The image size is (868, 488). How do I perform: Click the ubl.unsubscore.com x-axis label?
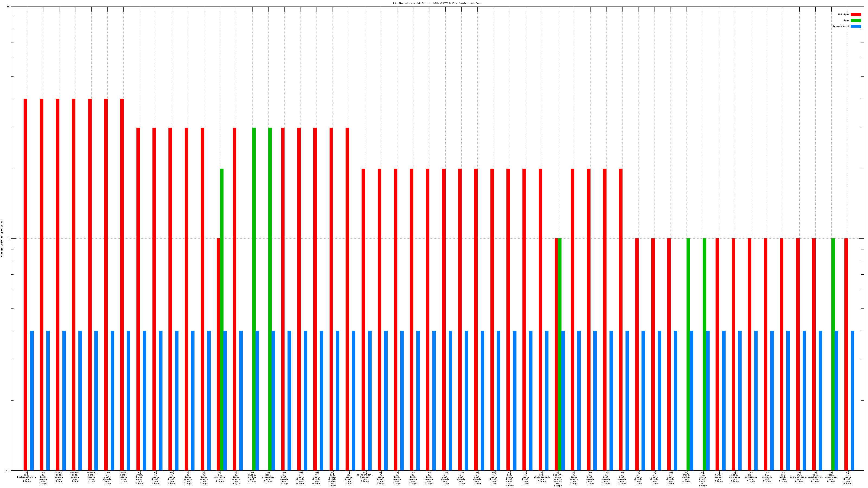pyautogui.click(x=815, y=477)
